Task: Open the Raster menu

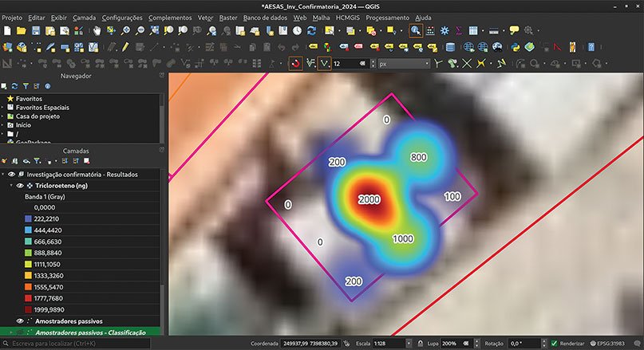Action: click(x=228, y=18)
